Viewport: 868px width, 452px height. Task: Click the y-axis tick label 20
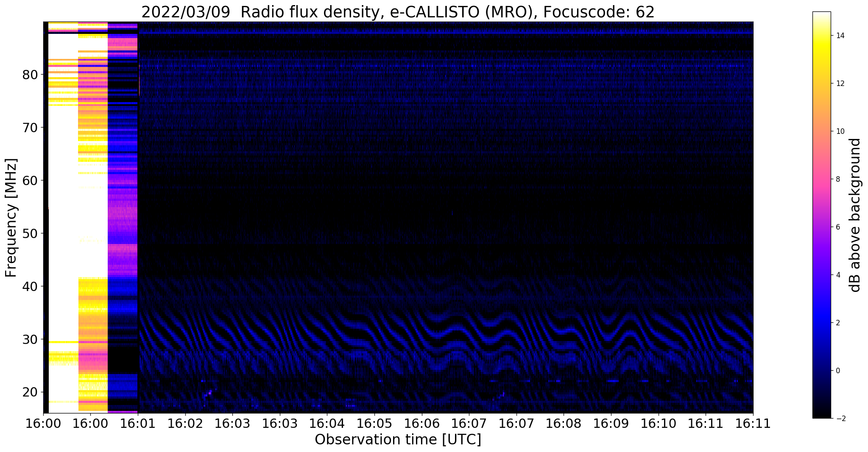click(30, 392)
